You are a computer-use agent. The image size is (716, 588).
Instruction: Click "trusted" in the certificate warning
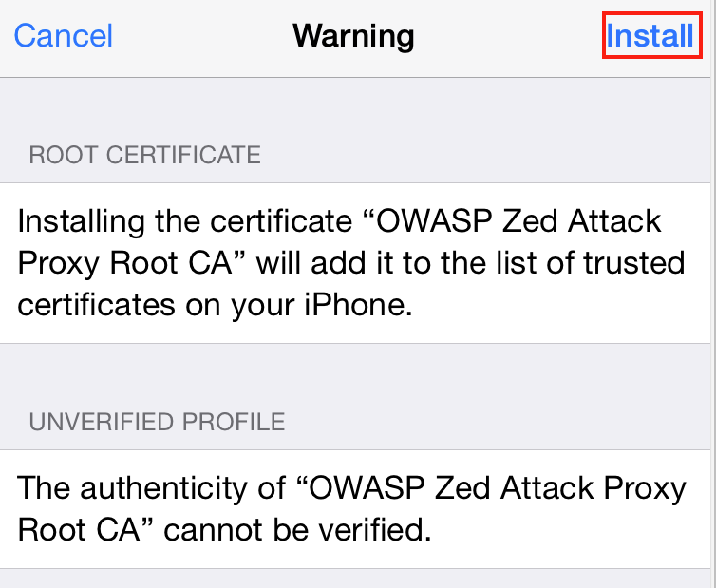634,263
